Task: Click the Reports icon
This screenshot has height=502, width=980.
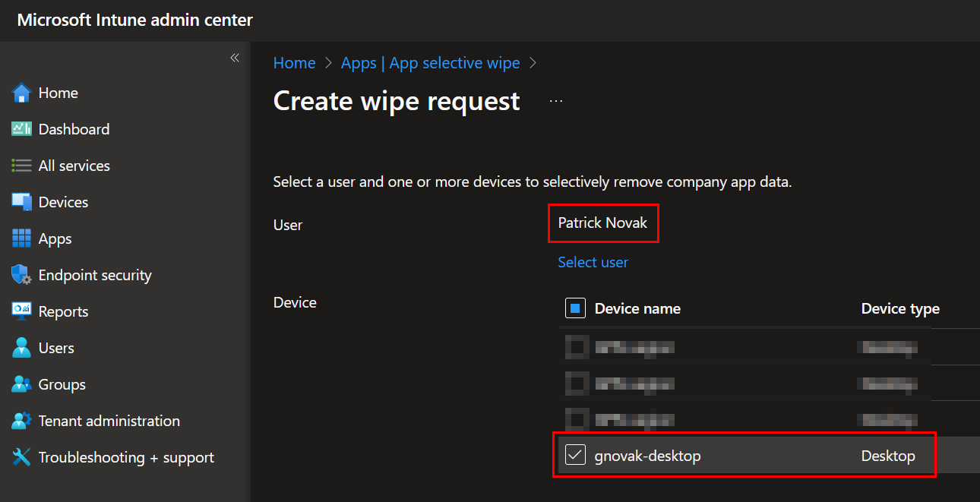Action: [22, 311]
